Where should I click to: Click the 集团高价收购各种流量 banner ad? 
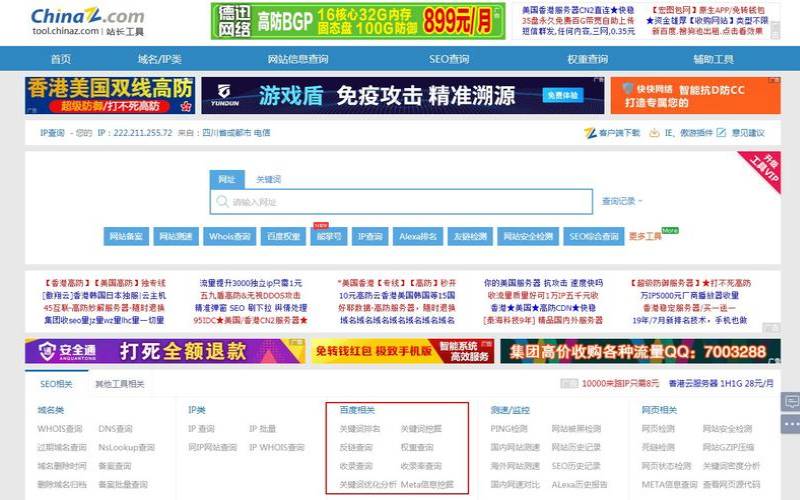[x=640, y=351]
